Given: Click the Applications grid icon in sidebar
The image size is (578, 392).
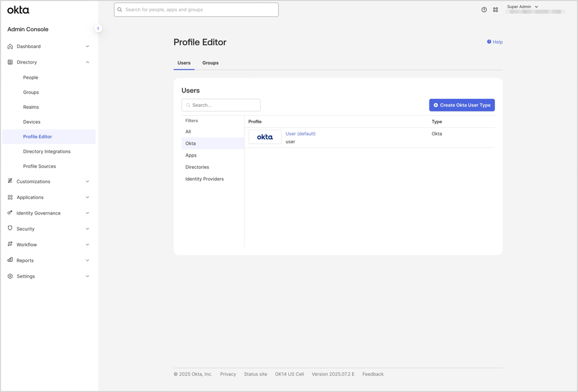Looking at the screenshot, I should 10,197.
